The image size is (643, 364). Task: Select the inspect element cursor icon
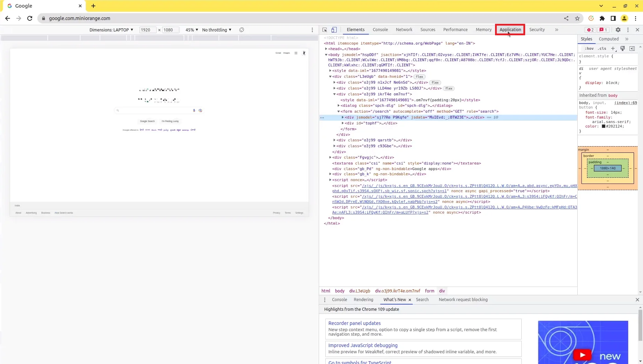324,30
